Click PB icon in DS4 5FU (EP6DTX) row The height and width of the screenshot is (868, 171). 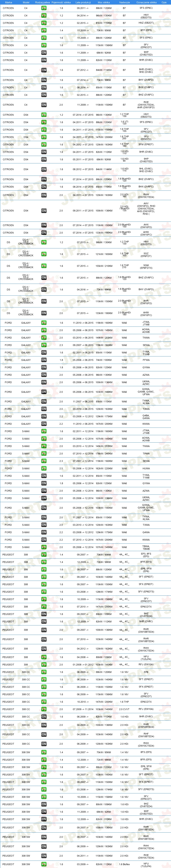click(44, 137)
